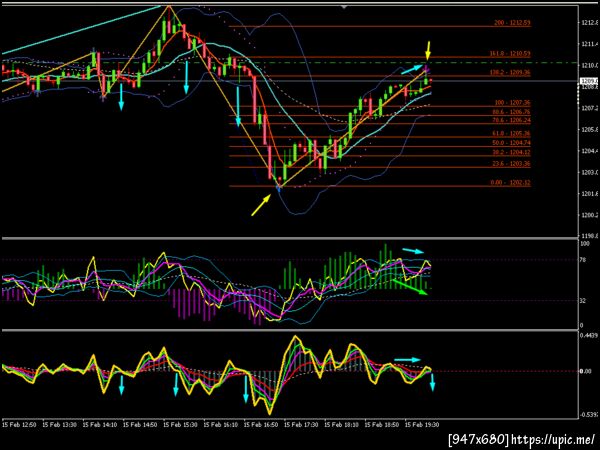Image resolution: width=600 pixels, height=450 pixels.
Task: Select the '15 Feb 14:50' time axis label
Action: click(x=140, y=424)
